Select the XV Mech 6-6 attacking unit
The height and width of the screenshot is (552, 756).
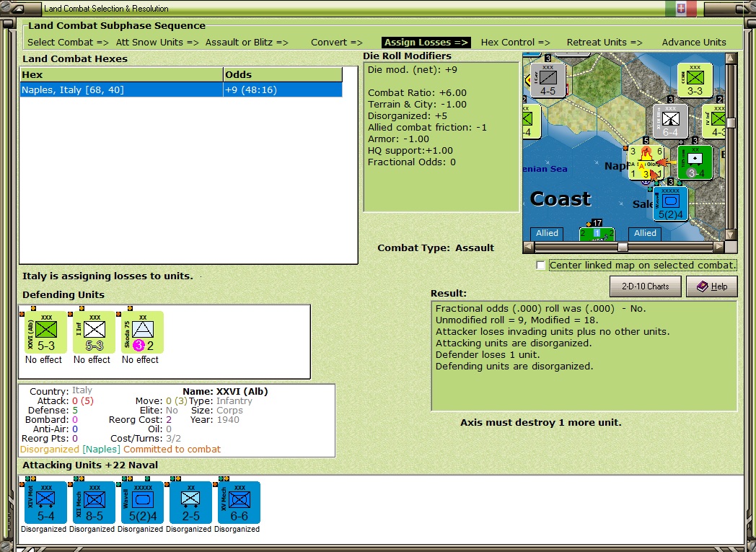(x=239, y=502)
